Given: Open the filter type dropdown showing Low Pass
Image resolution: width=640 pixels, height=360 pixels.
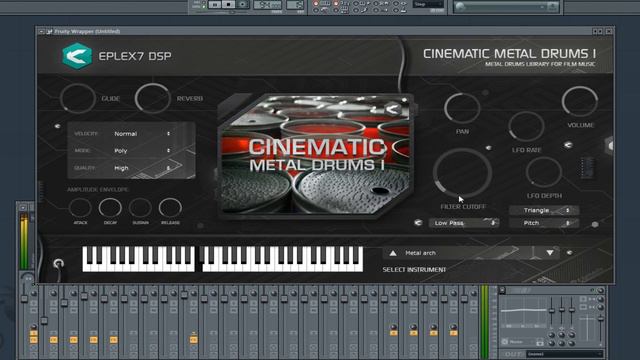Looking at the screenshot, I should coord(463,223).
